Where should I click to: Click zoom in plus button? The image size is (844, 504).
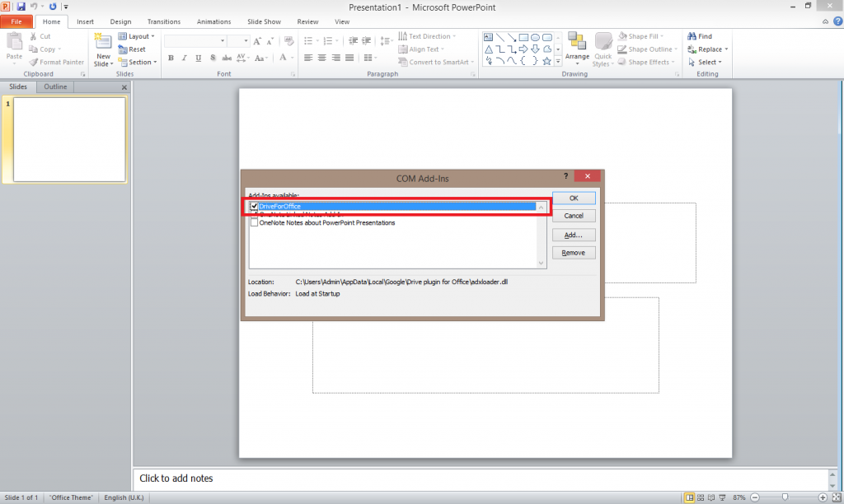pos(823,497)
